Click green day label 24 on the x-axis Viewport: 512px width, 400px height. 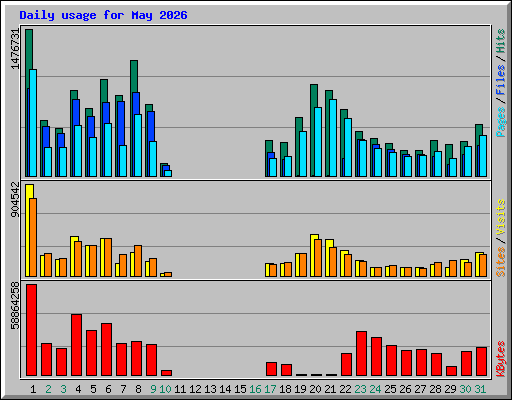pyautogui.click(x=375, y=389)
